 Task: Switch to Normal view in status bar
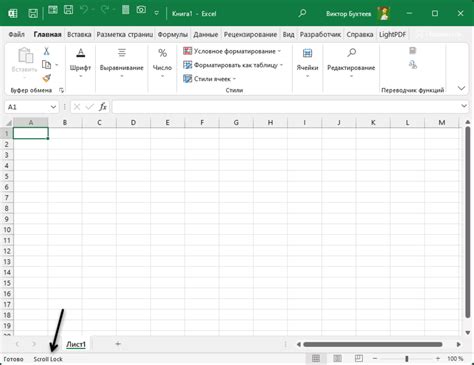point(316,358)
